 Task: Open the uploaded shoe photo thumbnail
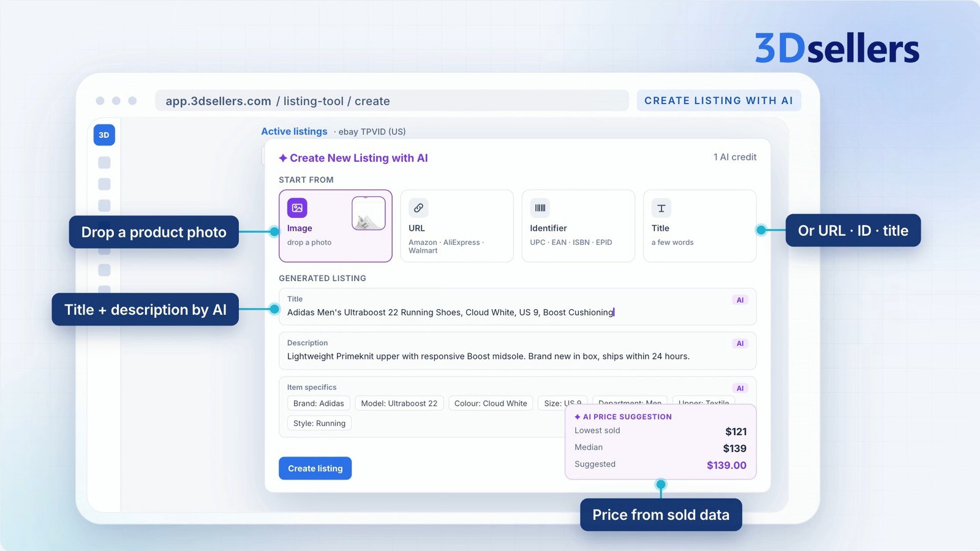coord(369,213)
